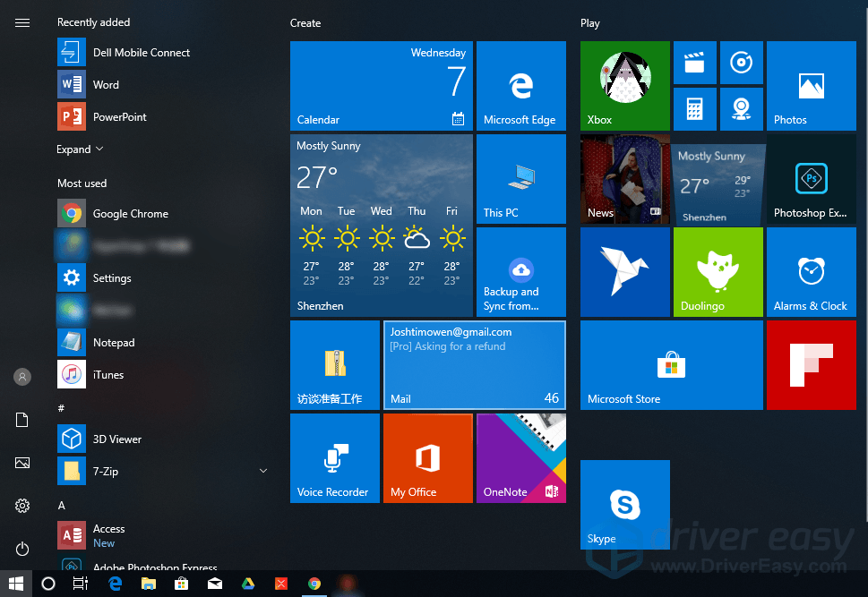Open Settings gear in Start sidebar
The height and width of the screenshot is (597, 868).
click(x=22, y=506)
